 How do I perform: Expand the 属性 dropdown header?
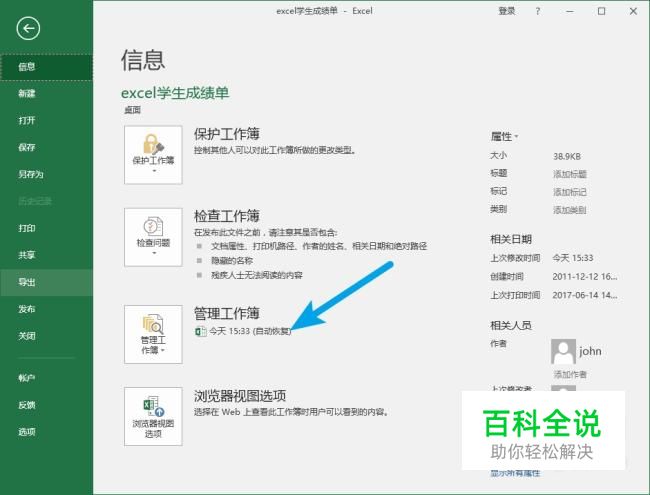(x=504, y=136)
